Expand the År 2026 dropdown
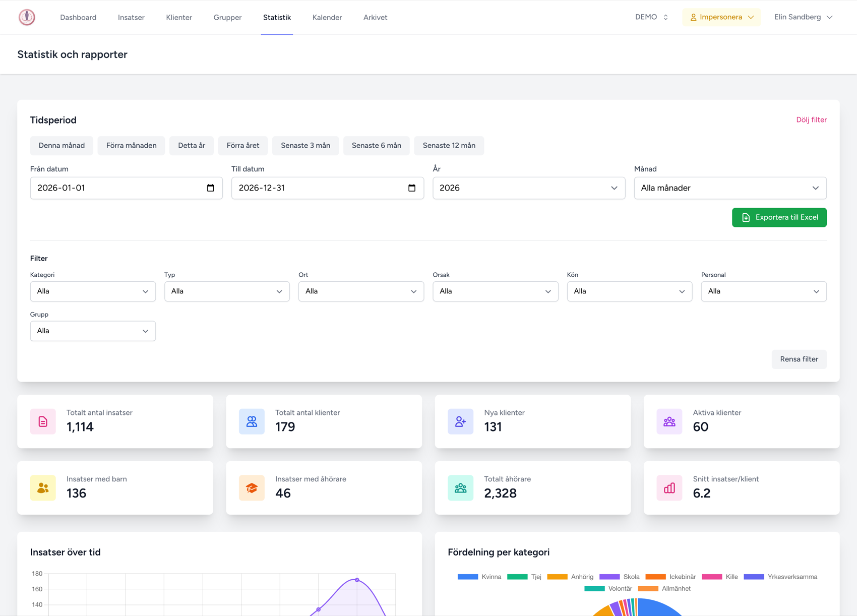 [x=529, y=188]
